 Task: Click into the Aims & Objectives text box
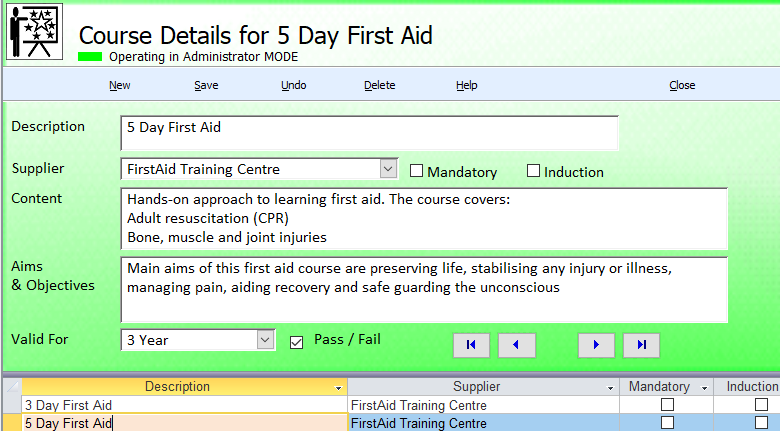tap(424, 290)
